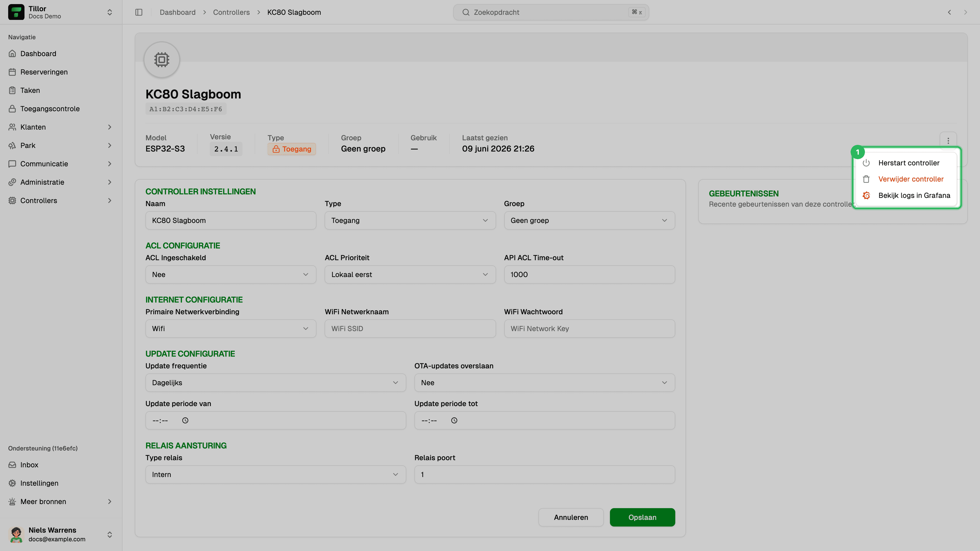This screenshot has height=551, width=980.
Task: Click the Naam input field
Action: (230, 221)
